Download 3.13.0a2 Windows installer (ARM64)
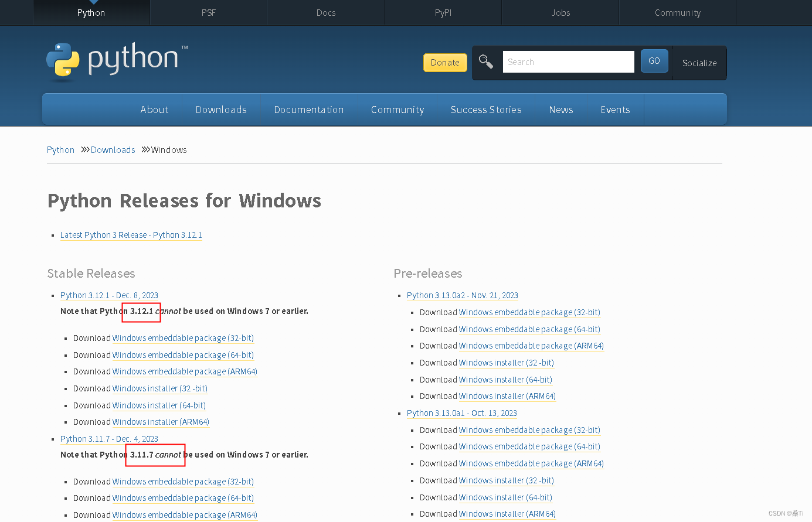The width and height of the screenshot is (812, 522). 507,396
